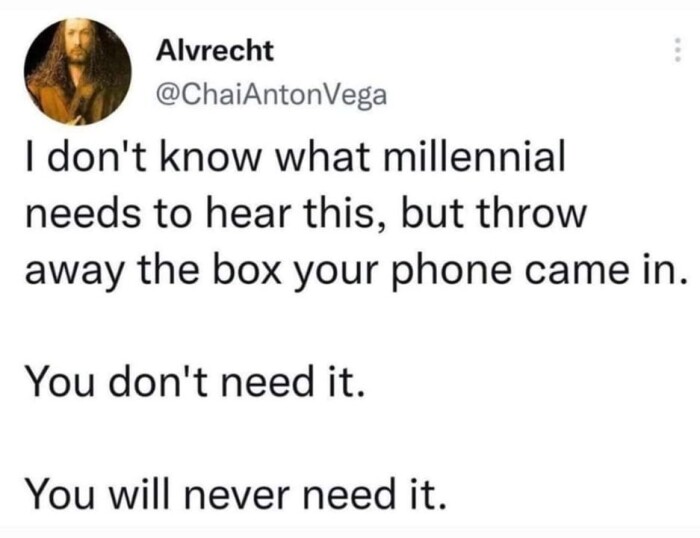Click the line "You will never need it."
Image resolution: width=700 pixels, height=538 pixels.
pos(236,493)
